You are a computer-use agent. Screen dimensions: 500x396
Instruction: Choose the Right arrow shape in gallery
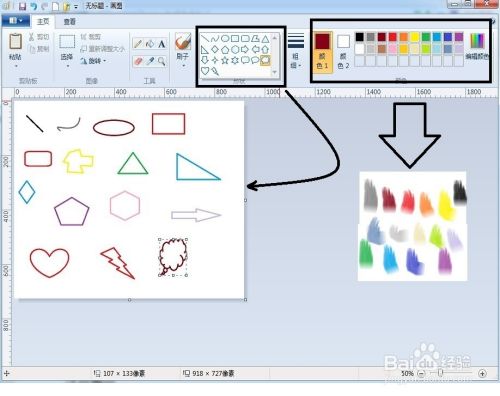(245, 50)
